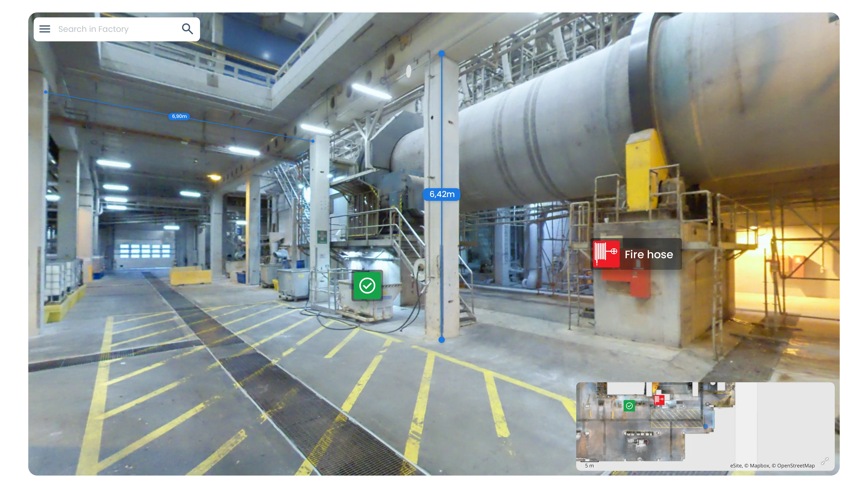This screenshot has height=488, width=868.
Task: Click the green checkmark marker on the minimap
Action: tap(629, 406)
